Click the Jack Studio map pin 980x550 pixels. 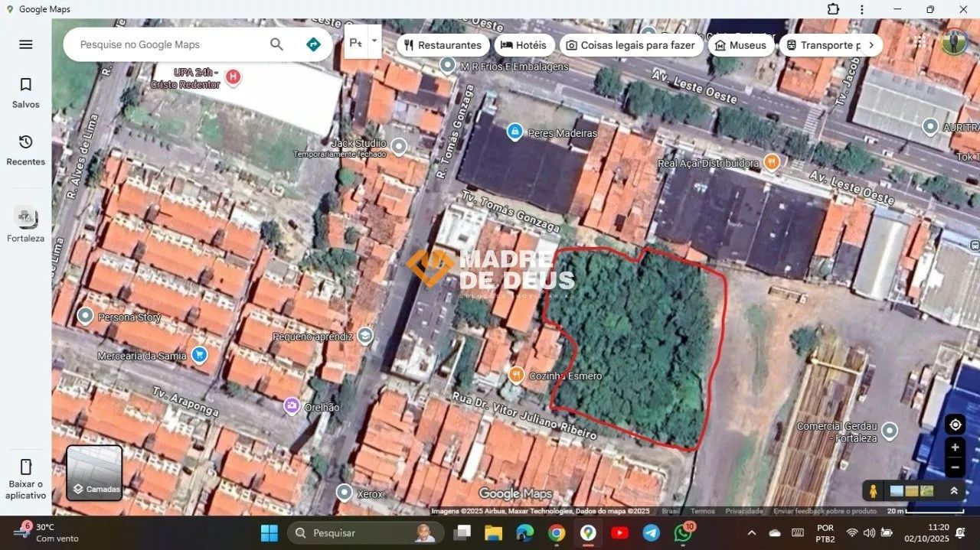398,145
